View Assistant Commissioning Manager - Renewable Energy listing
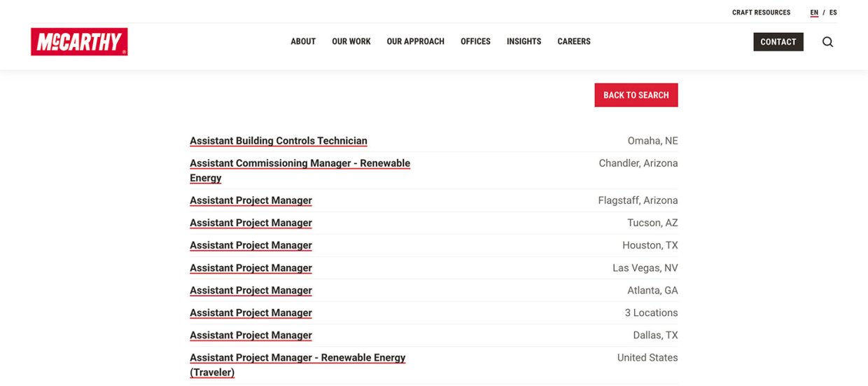The height and width of the screenshot is (386, 868). (300, 163)
